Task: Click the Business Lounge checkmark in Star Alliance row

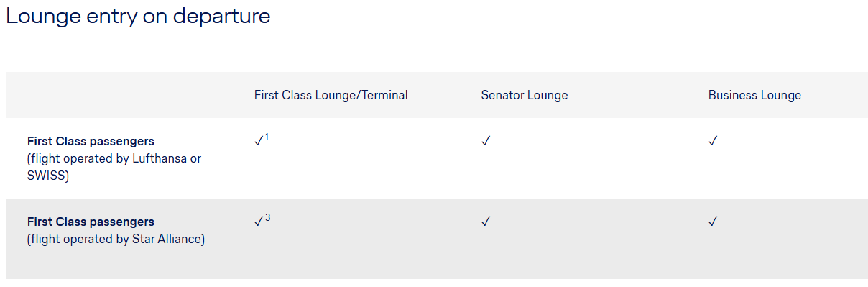Action: point(713,222)
